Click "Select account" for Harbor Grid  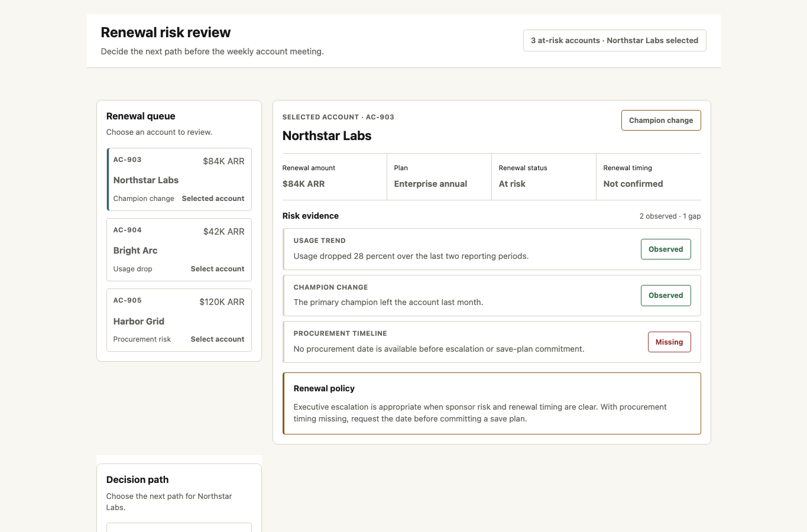pyautogui.click(x=217, y=339)
